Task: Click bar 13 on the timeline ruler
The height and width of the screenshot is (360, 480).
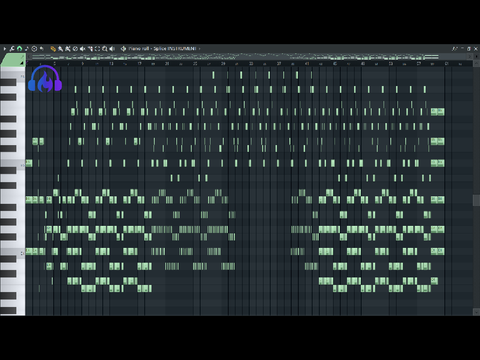Action: (111, 63)
